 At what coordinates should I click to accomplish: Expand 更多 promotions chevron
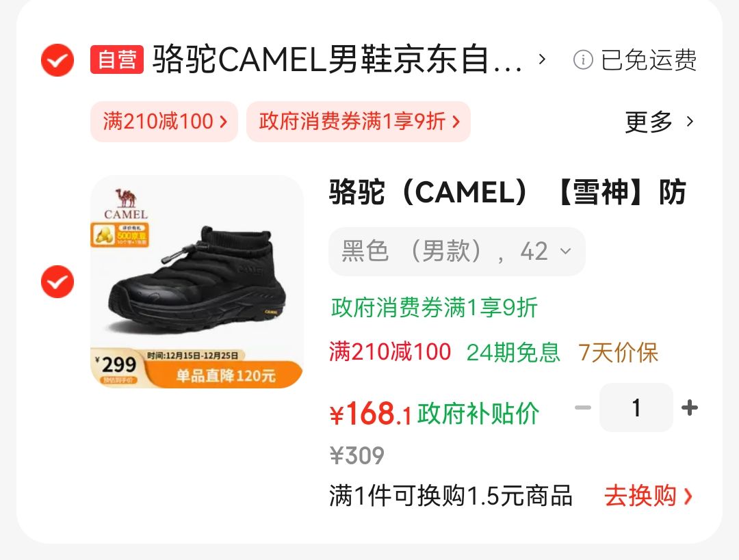(x=690, y=122)
